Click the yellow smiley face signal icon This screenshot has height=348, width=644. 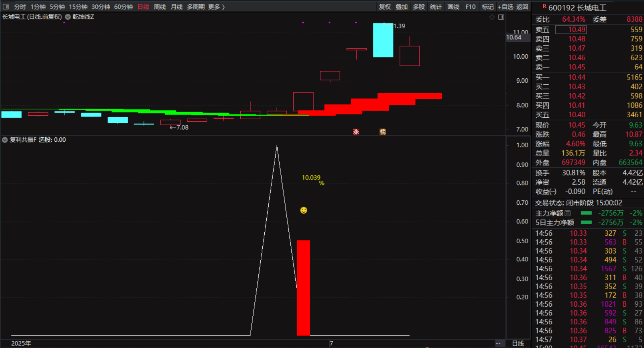pyautogui.click(x=303, y=210)
